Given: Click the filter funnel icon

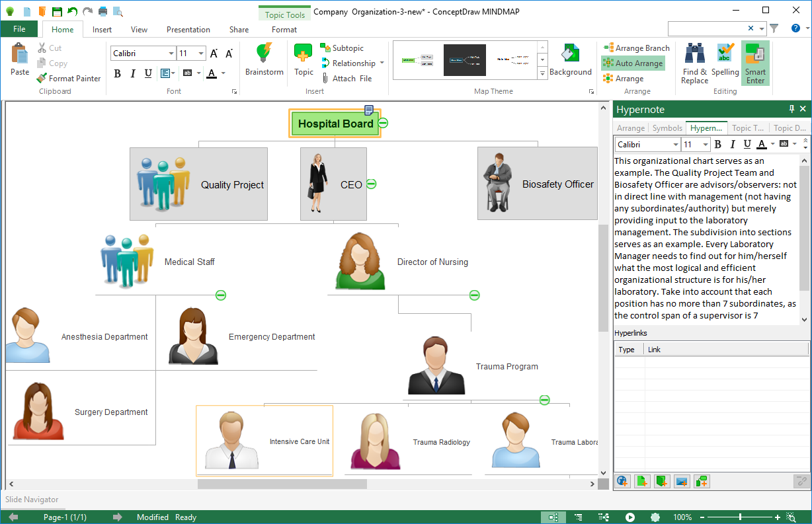Looking at the screenshot, I should pyautogui.click(x=774, y=28).
